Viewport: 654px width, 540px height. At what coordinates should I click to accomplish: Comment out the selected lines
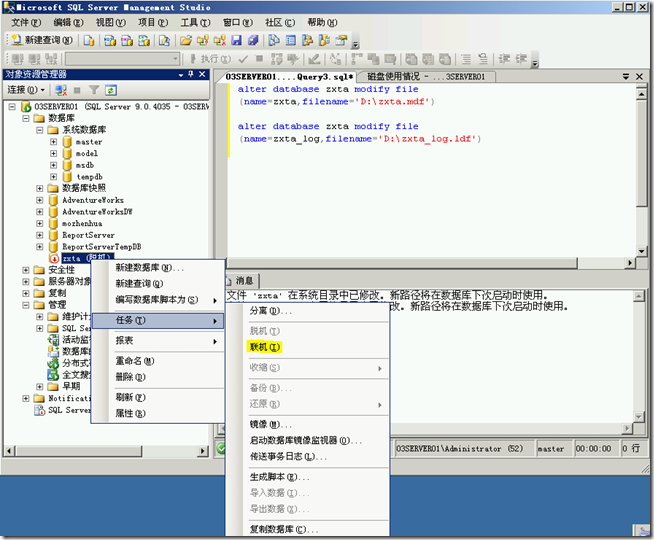[466, 59]
